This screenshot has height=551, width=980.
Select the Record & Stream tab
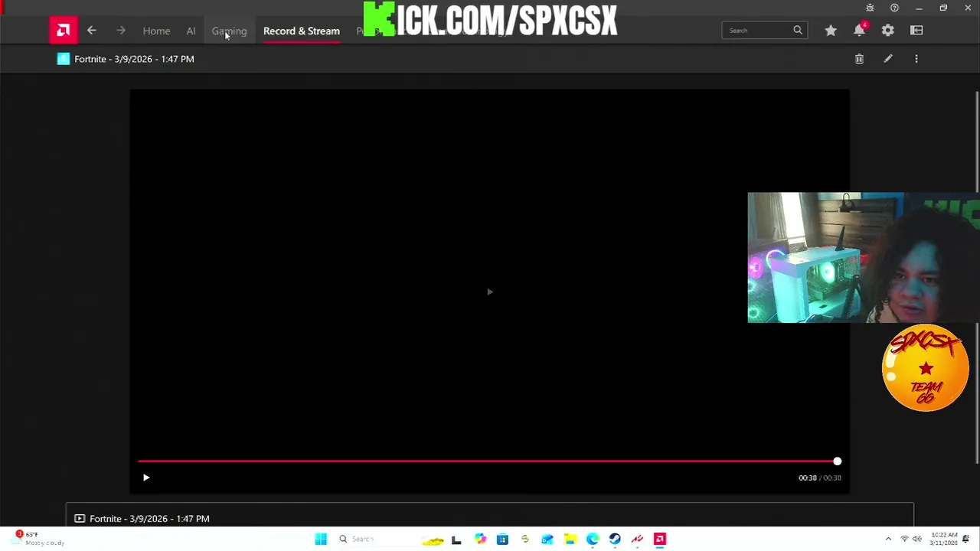click(x=302, y=31)
